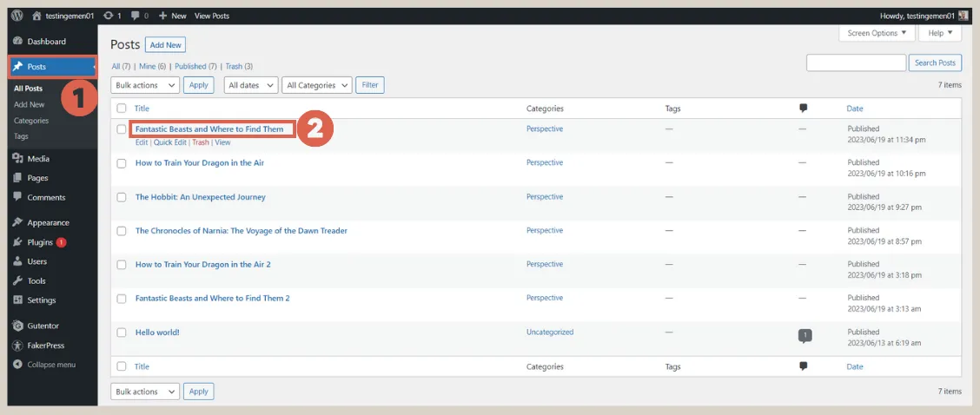Open Quick Edit for Fantastic Beasts post
980x415 pixels.
170,142
